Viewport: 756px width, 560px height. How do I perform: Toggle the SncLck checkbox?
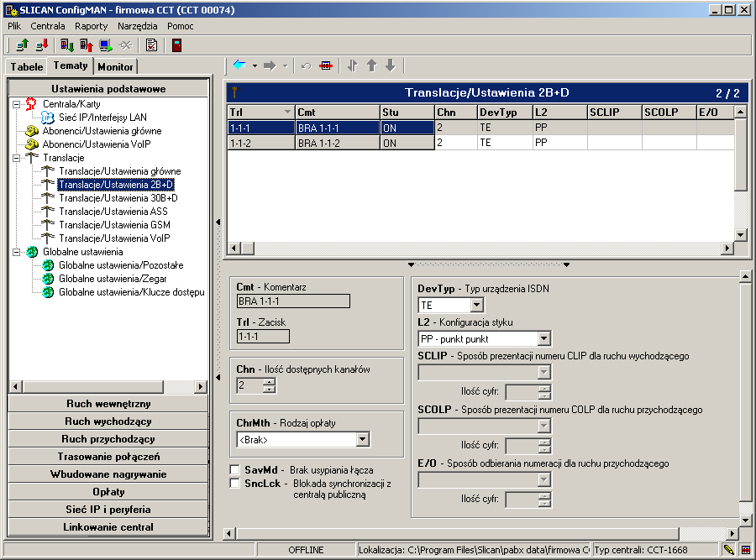coord(235,483)
